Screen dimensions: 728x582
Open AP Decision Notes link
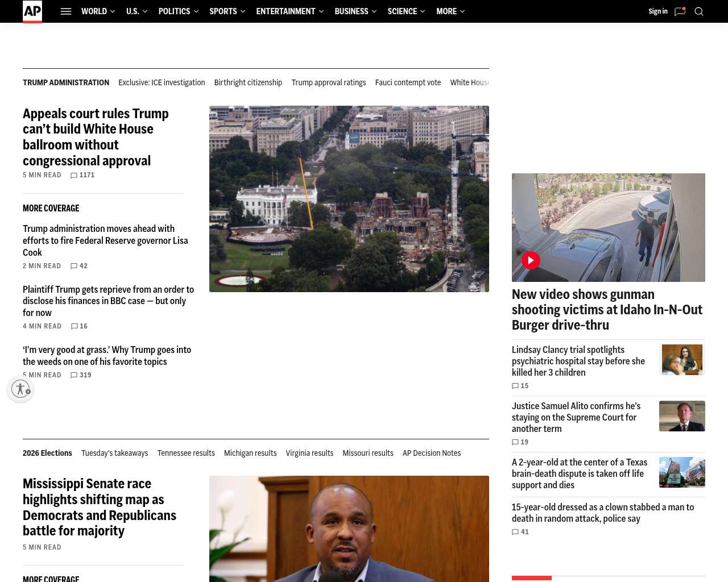[x=432, y=453]
